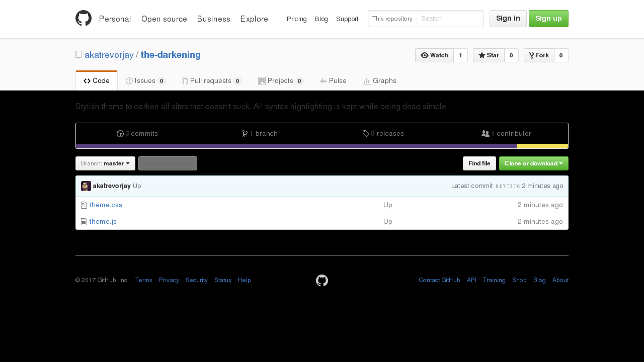Open the footer Training link

point(494,281)
